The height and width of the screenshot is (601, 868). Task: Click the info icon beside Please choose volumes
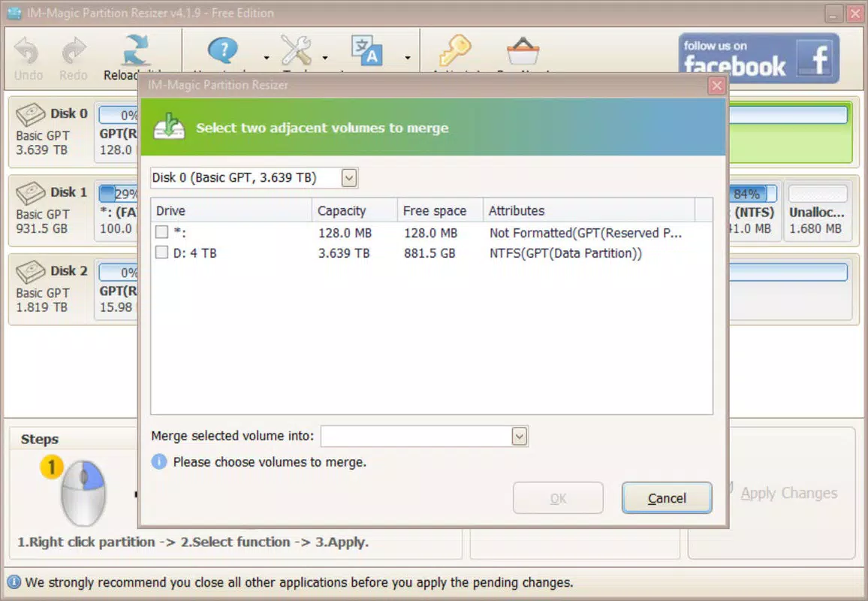159,461
